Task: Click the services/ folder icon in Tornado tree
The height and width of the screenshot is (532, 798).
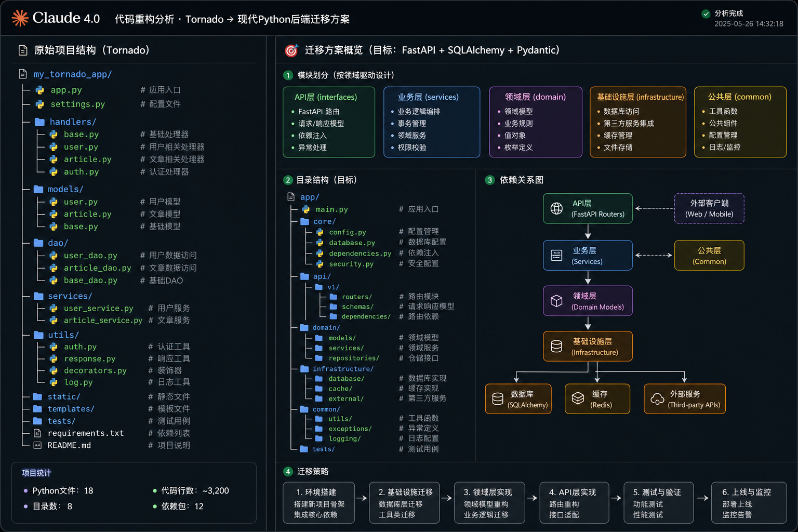Action: (38, 296)
